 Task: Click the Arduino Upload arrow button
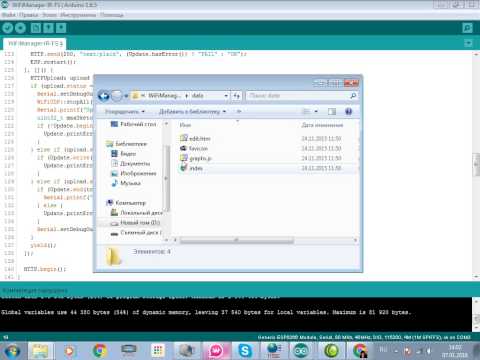21,28
